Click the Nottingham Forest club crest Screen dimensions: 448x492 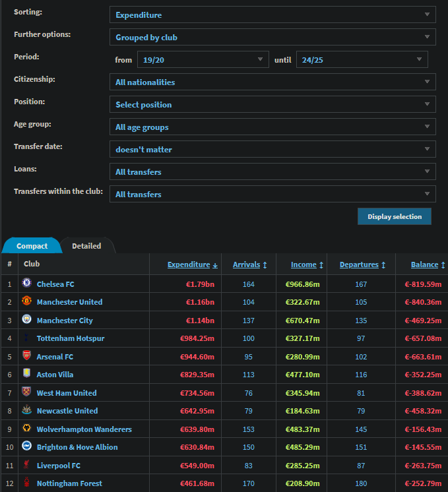coord(26,482)
